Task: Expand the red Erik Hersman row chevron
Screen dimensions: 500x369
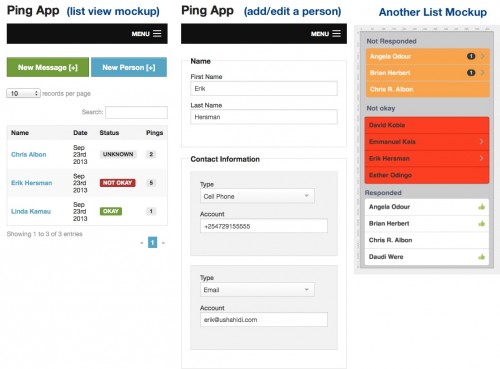Action: coord(481,158)
